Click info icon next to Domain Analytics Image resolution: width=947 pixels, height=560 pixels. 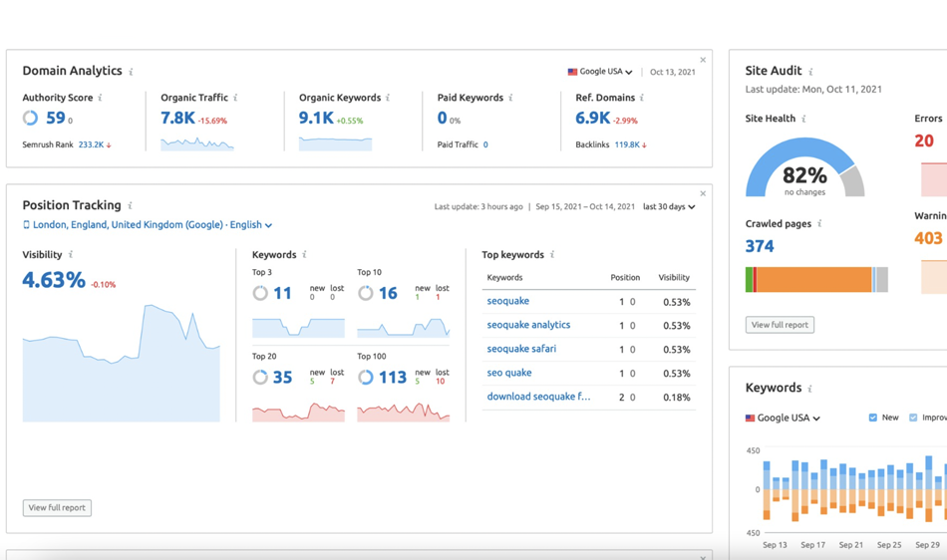[131, 72]
